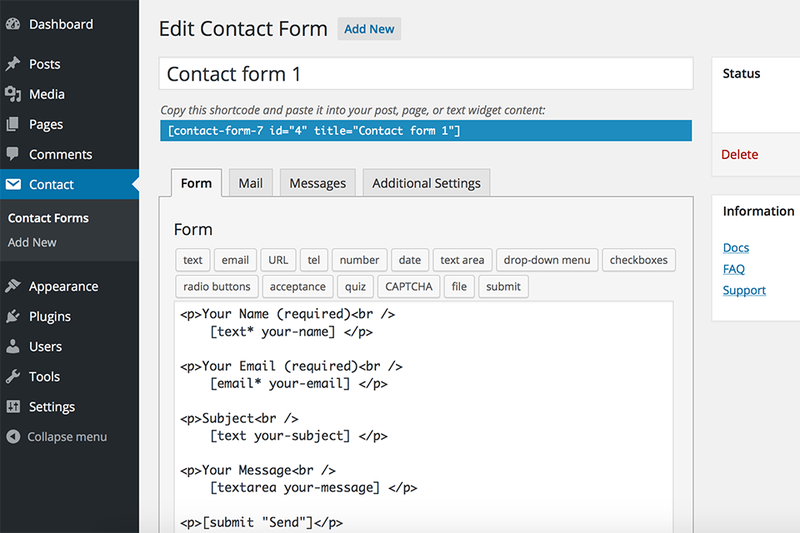Insert an acceptance tag
This screenshot has height=533, width=800.
[x=297, y=287]
